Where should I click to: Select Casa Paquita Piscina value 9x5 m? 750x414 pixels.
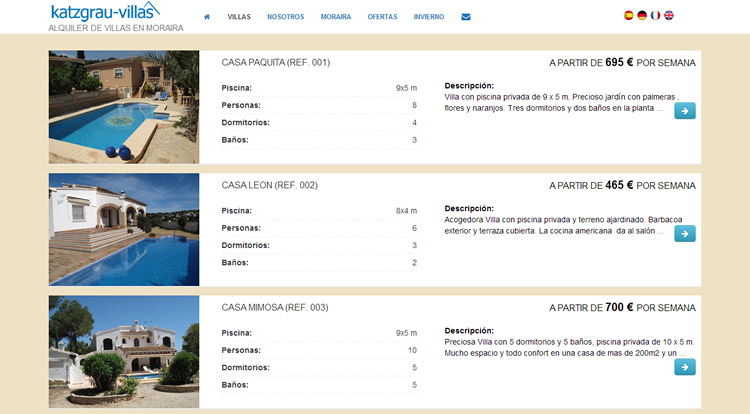[406, 88]
